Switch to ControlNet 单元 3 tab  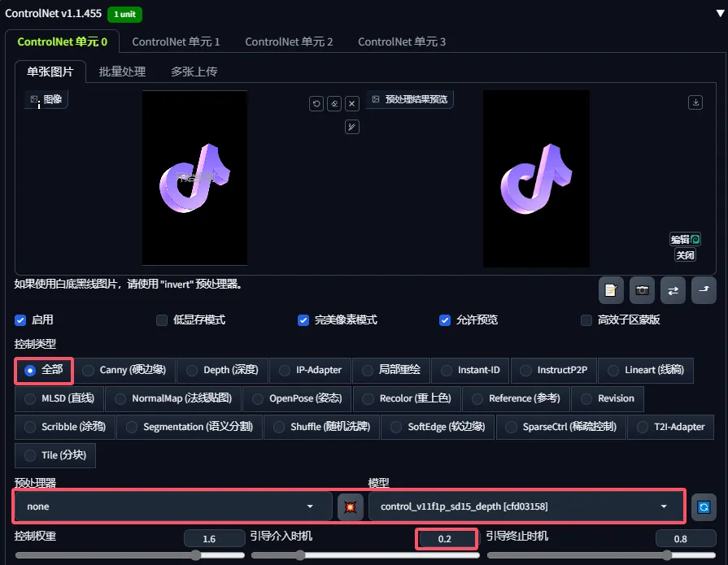(x=402, y=41)
